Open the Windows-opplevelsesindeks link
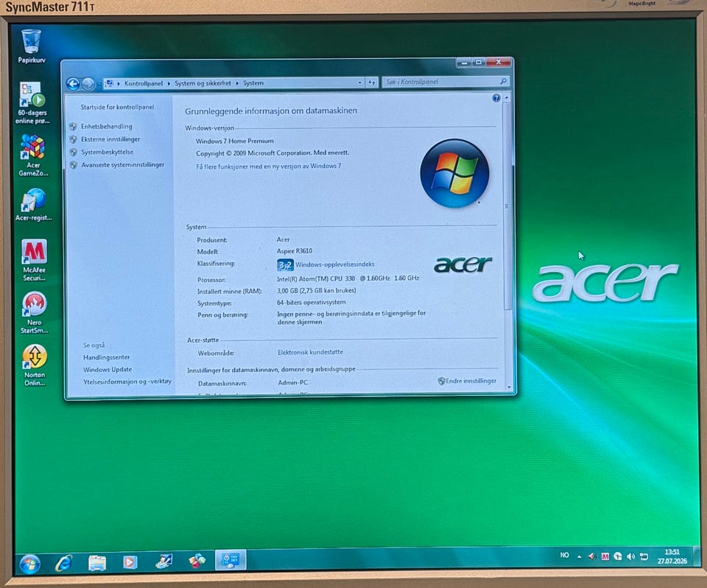 335,265
